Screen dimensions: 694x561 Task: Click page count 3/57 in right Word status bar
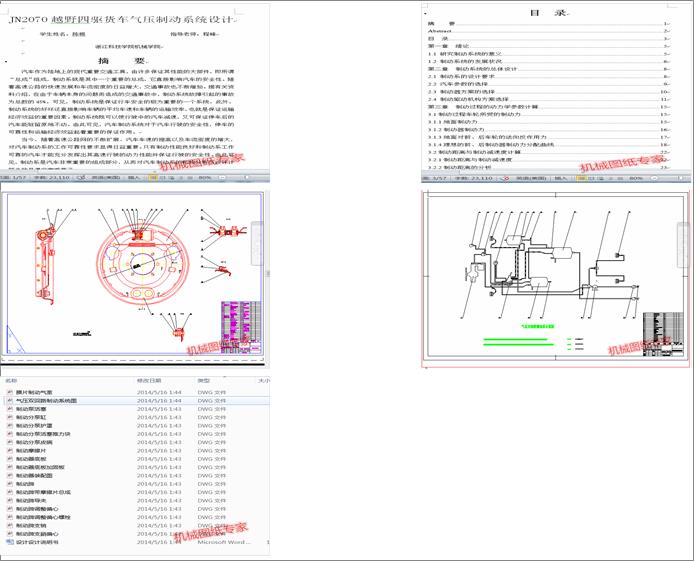[434, 178]
